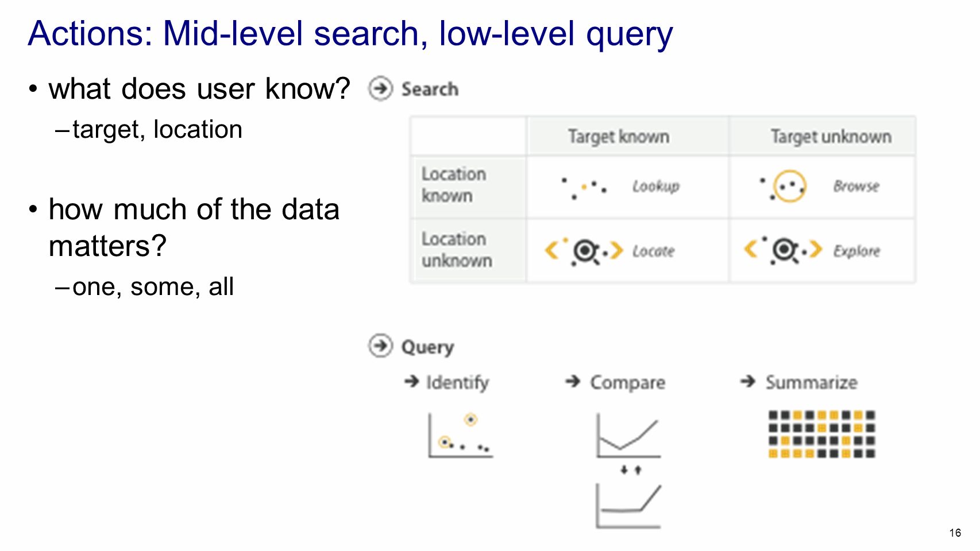This screenshot has width=980, height=551.
Task: Click the Summarize grid of squares
Action: pos(821,434)
